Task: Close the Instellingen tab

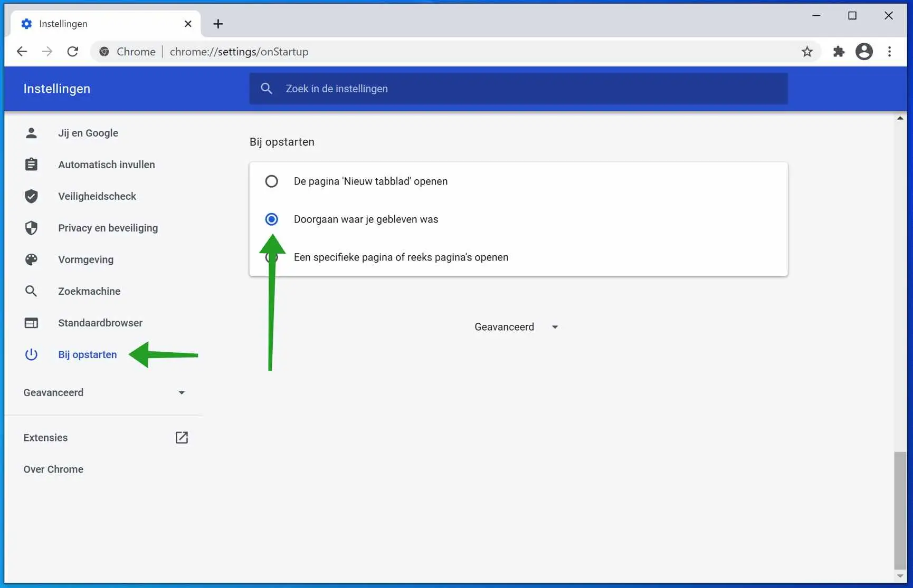Action: tap(188, 24)
